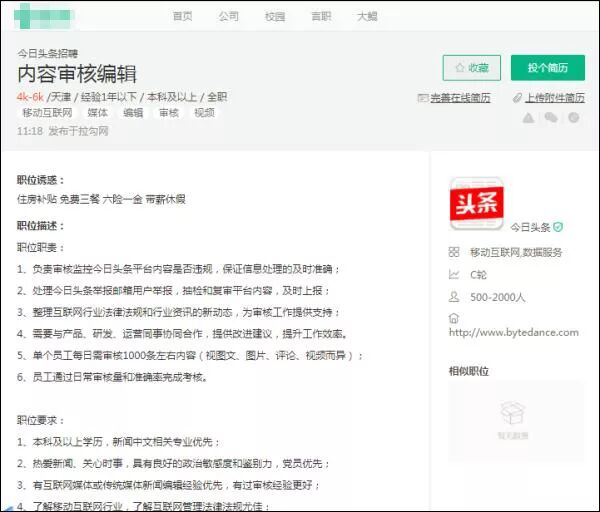Click the company size person icon
The width and height of the screenshot is (600, 512).
[454, 297]
